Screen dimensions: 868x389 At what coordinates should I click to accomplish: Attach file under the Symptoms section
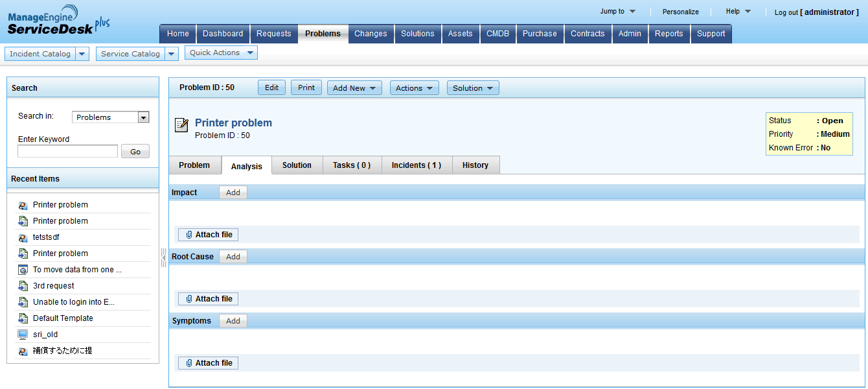coord(208,363)
